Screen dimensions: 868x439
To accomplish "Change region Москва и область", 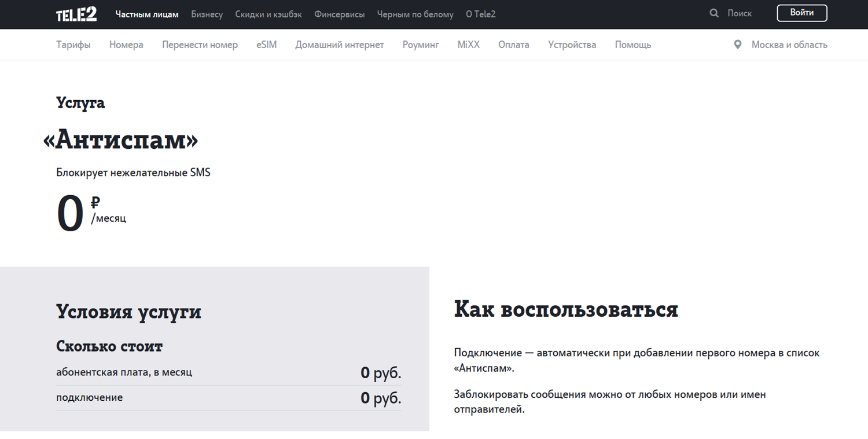I will (x=789, y=45).
